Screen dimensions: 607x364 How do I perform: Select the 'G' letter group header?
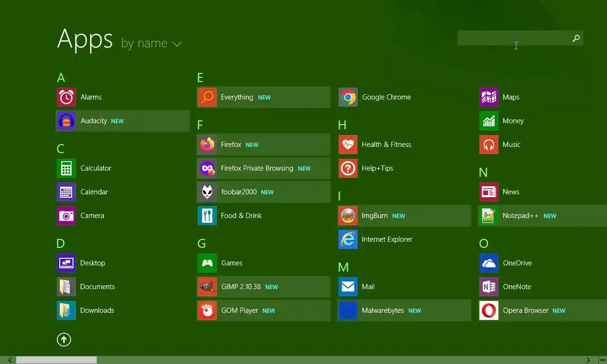(x=202, y=244)
